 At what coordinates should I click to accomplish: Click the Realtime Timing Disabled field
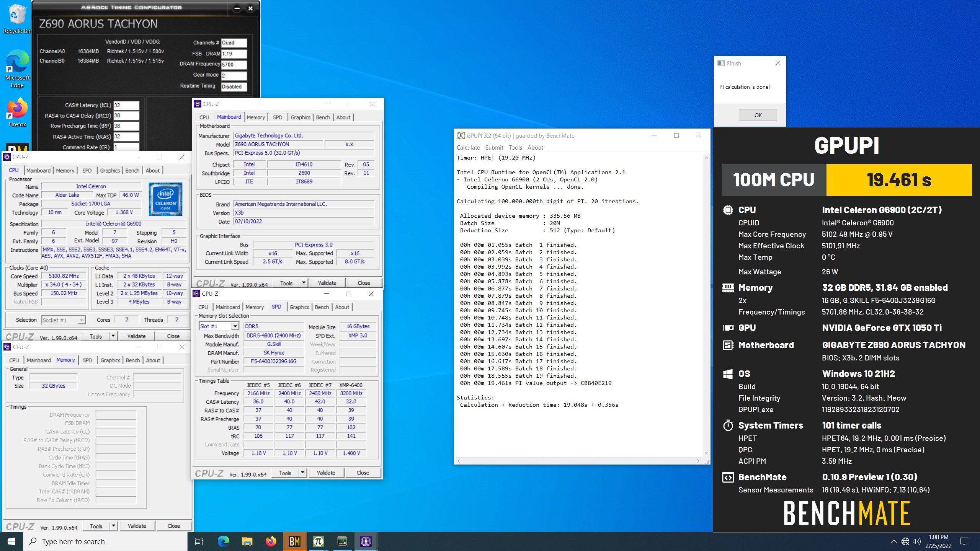pyautogui.click(x=234, y=86)
